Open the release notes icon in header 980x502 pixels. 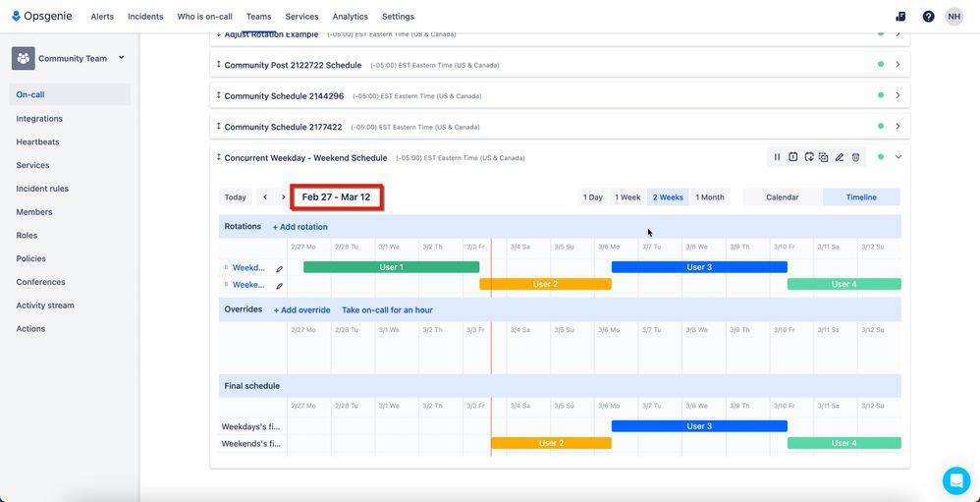(900, 17)
